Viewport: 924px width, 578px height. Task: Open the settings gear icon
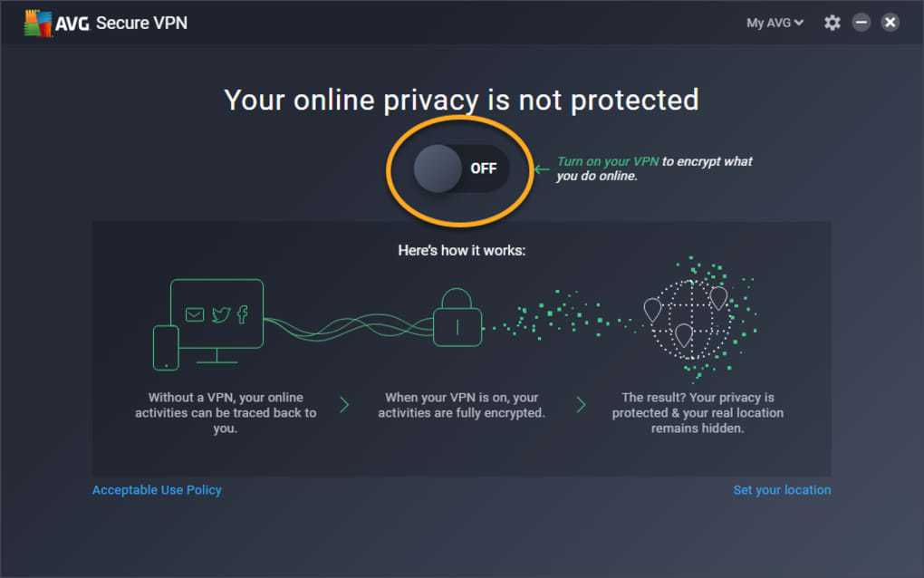click(832, 23)
